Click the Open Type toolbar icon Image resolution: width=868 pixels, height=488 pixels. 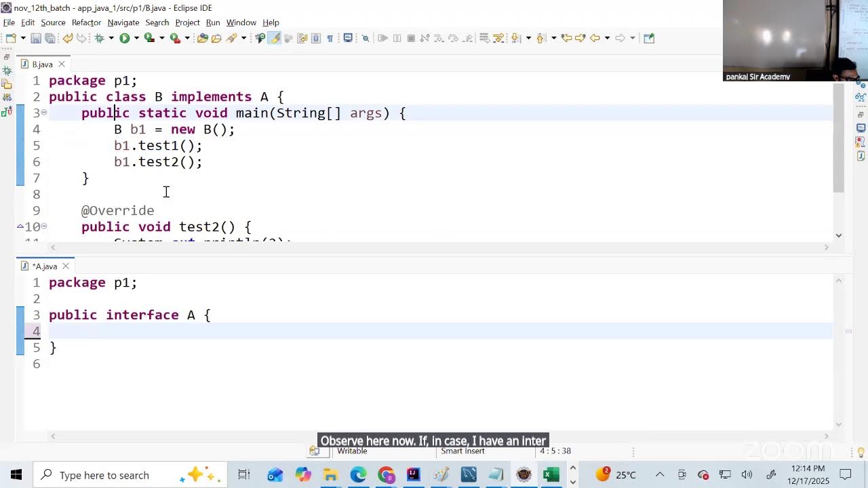point(202,38)
